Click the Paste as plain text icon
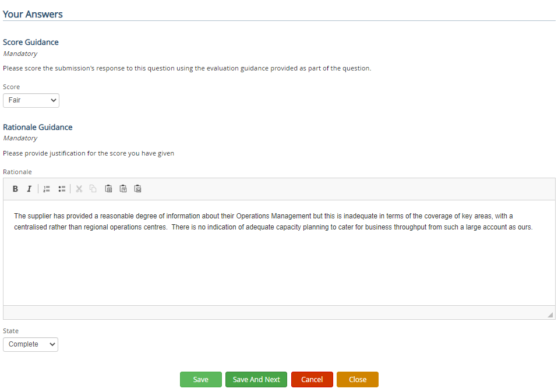The image size is (558, 392). pyautogui.click(x=123, y=188)
